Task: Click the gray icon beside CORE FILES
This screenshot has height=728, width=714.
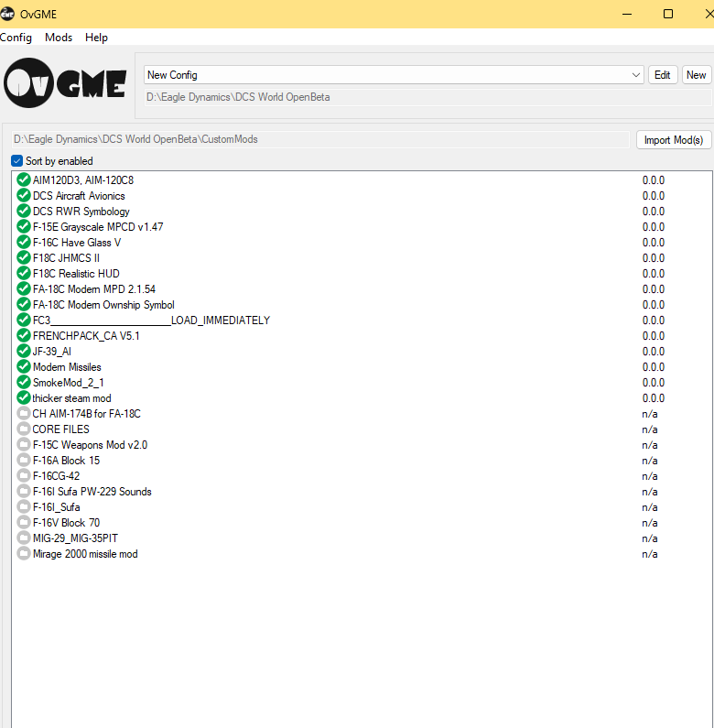Action: [x=23, y=429]
